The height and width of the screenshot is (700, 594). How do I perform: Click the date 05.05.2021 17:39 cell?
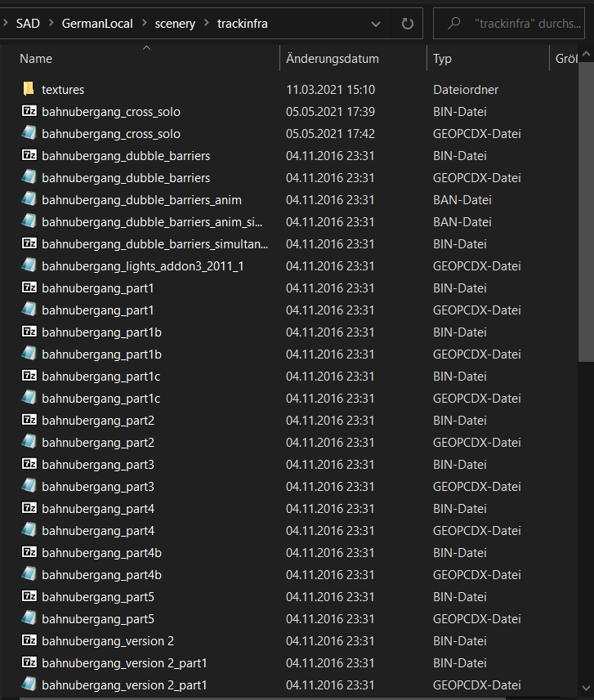(x=330, y=111)
